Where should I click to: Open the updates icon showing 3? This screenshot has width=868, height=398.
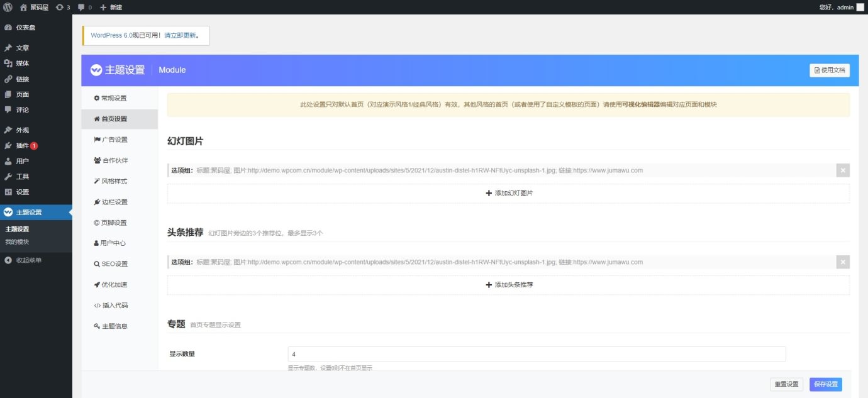click(x=62, y=7)
